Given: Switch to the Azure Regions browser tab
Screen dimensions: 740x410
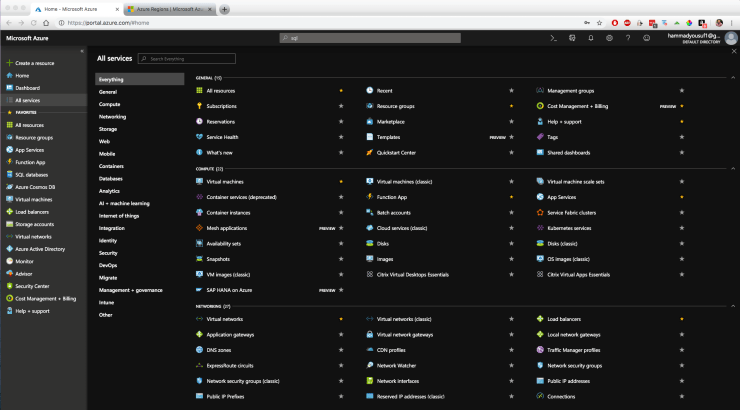Looking at the screenshot, I should coord(170,9).
